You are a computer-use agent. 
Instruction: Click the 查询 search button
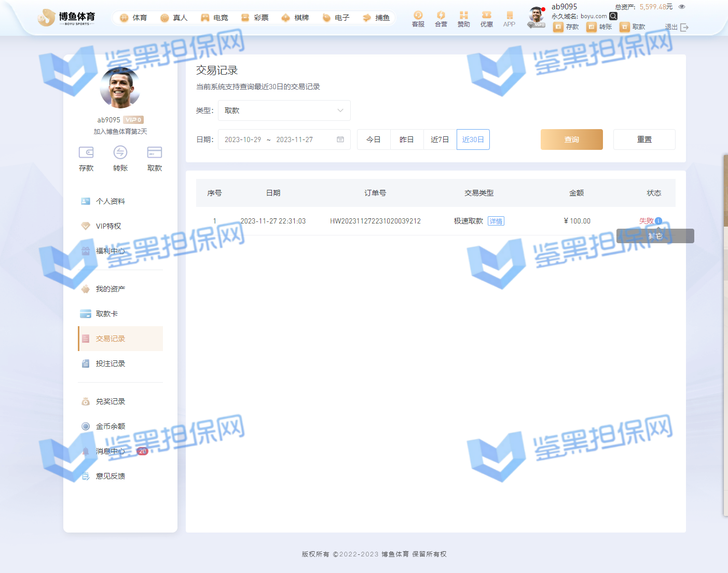point(571,139)
